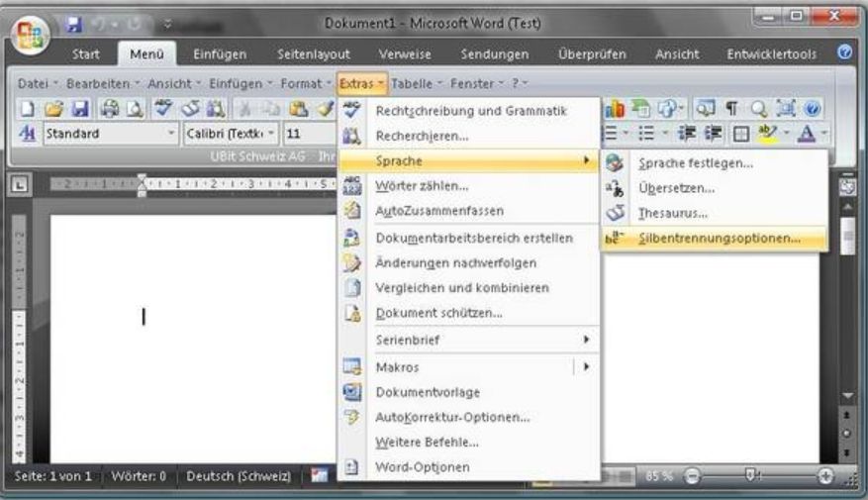Choose Sprache festlegen in submenu
Viewport: 868px width, 500px height.
[715, 163]
